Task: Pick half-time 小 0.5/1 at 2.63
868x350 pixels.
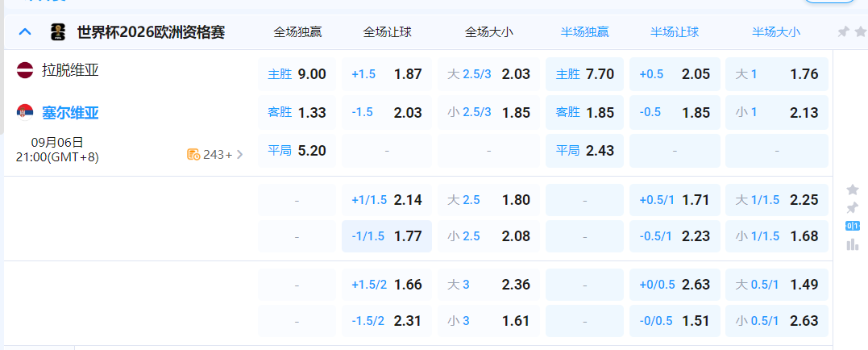Action: [x=777, y=321]
